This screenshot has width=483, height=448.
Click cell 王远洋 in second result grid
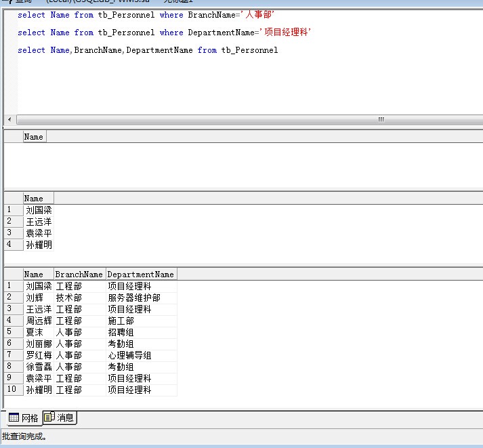point(39,222)
